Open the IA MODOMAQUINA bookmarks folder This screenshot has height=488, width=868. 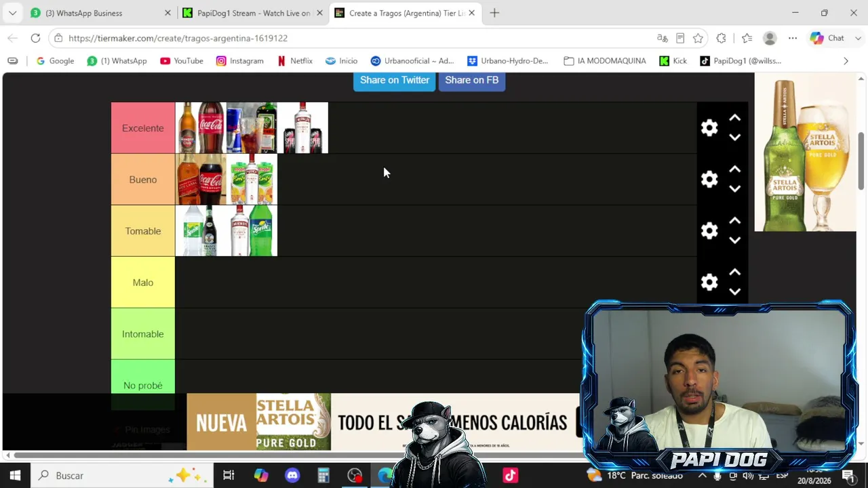pos(604,61)
